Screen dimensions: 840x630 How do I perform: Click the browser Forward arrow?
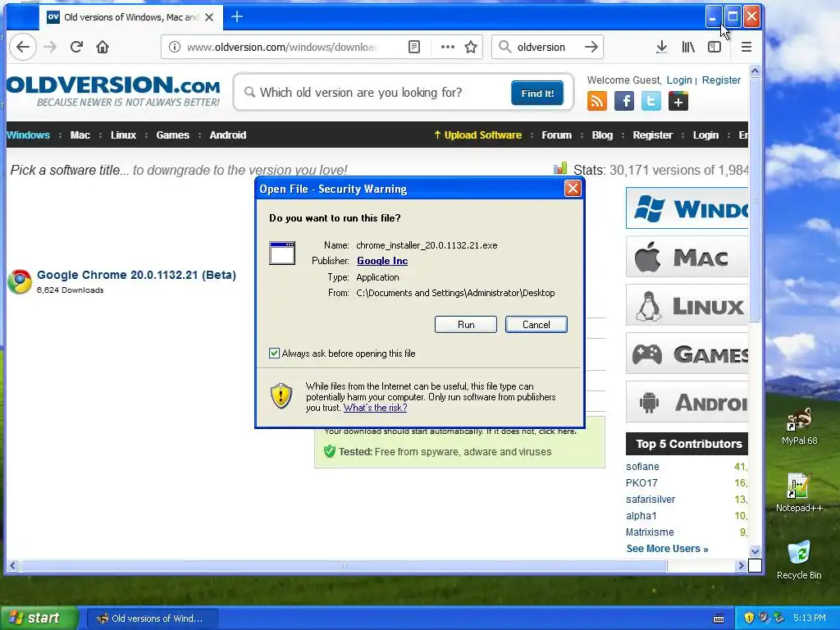(x=50, y=47)
